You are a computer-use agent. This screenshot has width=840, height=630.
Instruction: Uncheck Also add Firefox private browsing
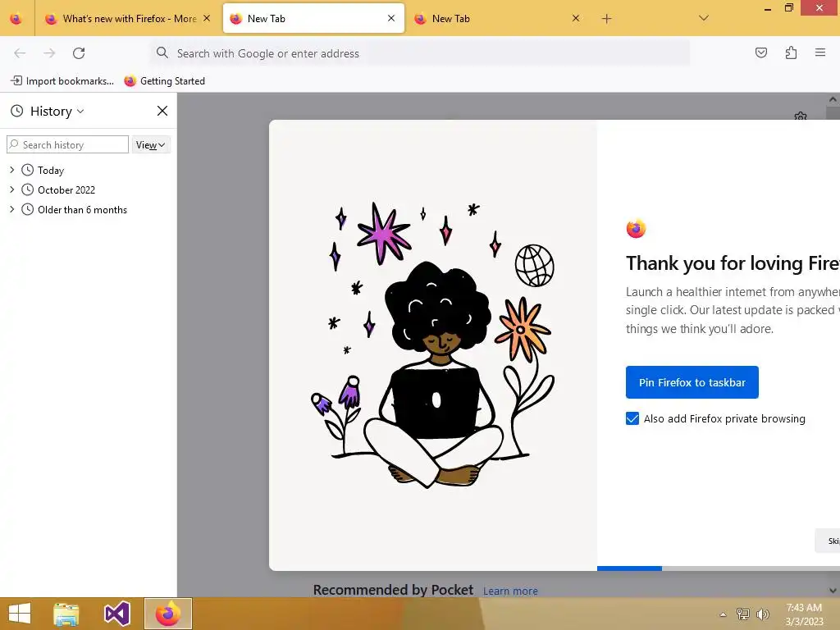click(632, 418)
